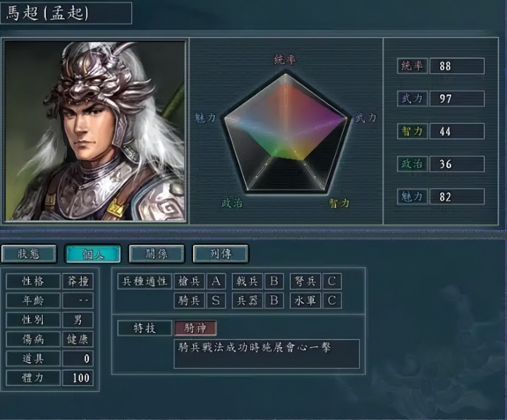This screenshot has width=507, height=420.
Task: Click the pentagon stats radar chart
Action: (286, 133)
